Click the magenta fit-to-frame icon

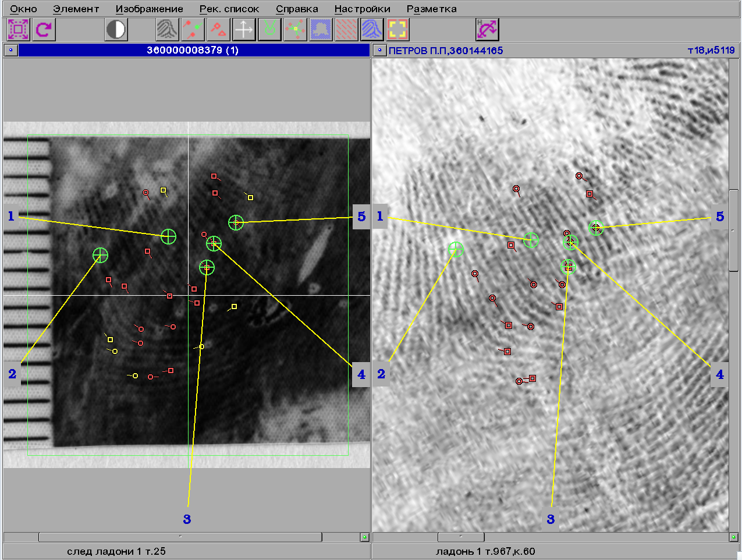[18, 29]
